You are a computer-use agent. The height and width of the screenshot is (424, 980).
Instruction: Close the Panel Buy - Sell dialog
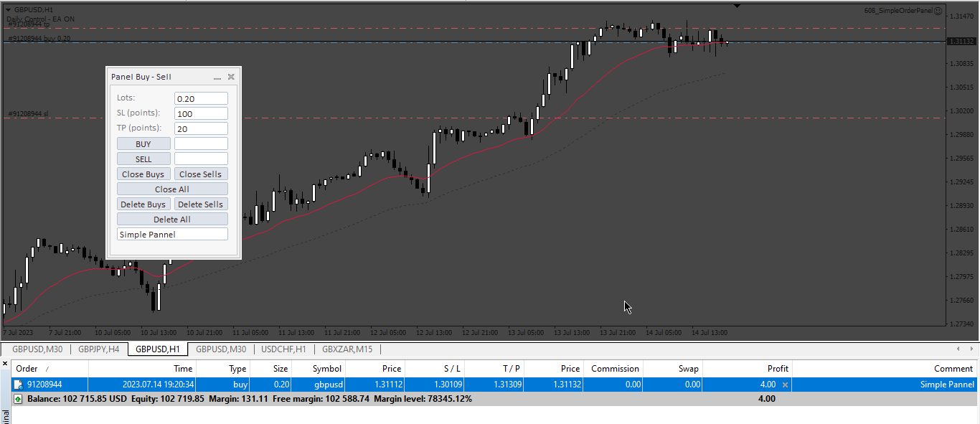231,77
